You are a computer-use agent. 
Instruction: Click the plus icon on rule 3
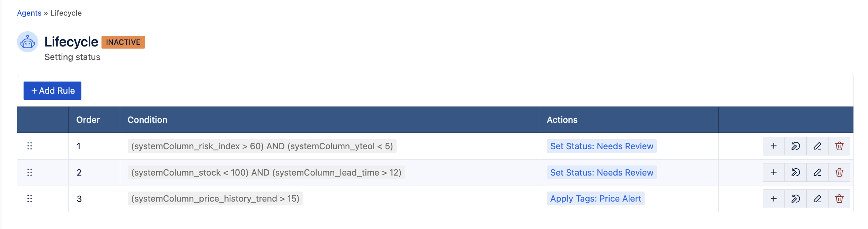tap(773, 199)
